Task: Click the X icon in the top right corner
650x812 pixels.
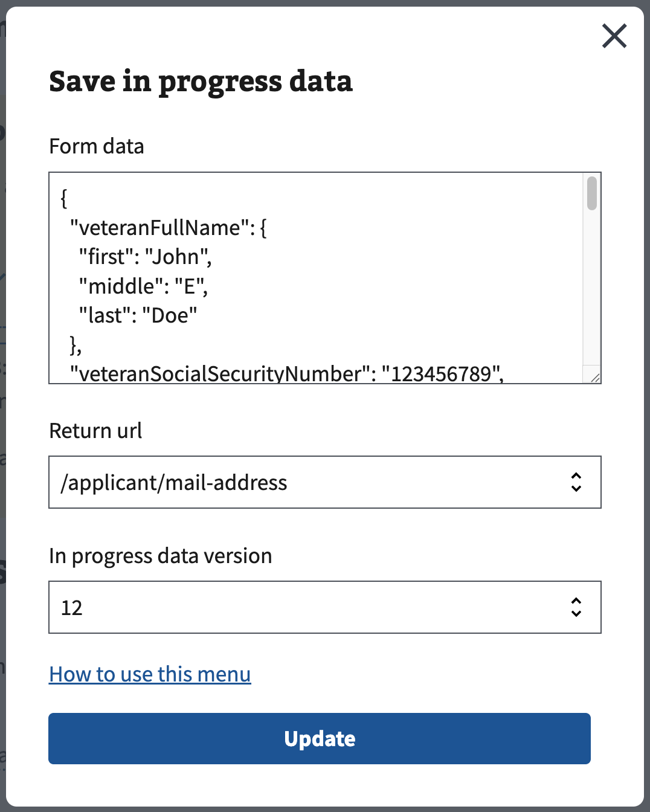Action: pos(614,36)
